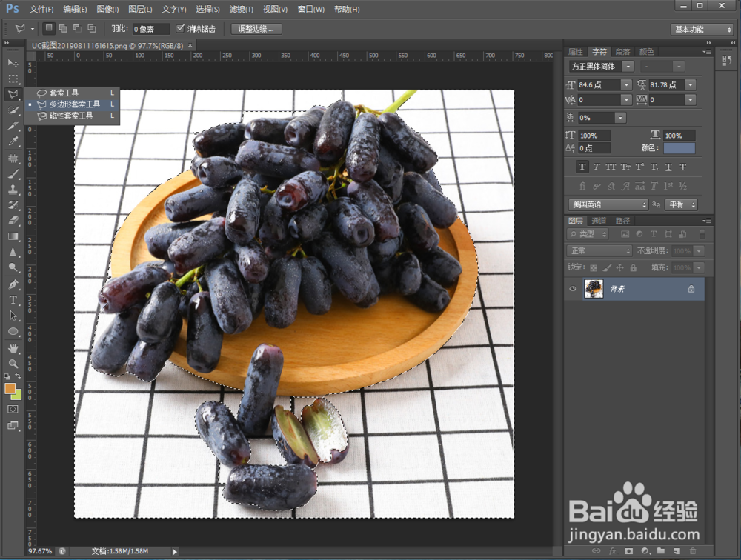Create a new layer icon
This screenshot has width=741, height=560.
tap(677, 551)
